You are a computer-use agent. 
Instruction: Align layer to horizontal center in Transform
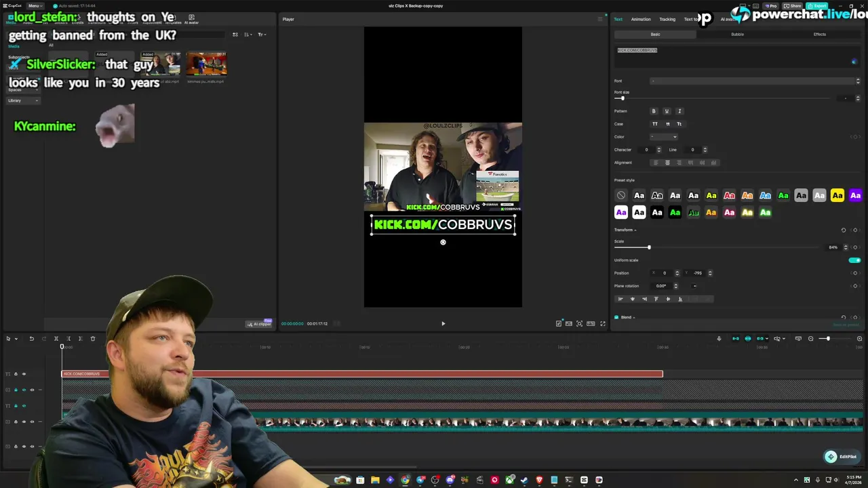pyautogui.click(x=633, y=299)
